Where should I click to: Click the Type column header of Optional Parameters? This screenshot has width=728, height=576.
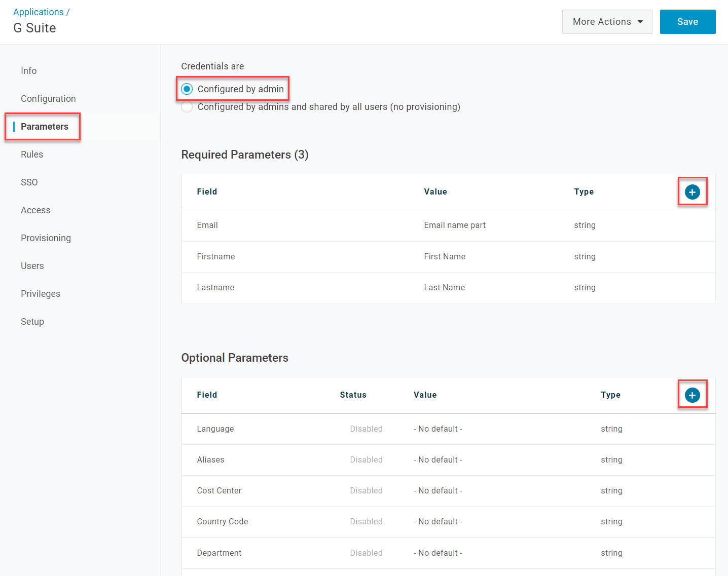pos(610,395)
